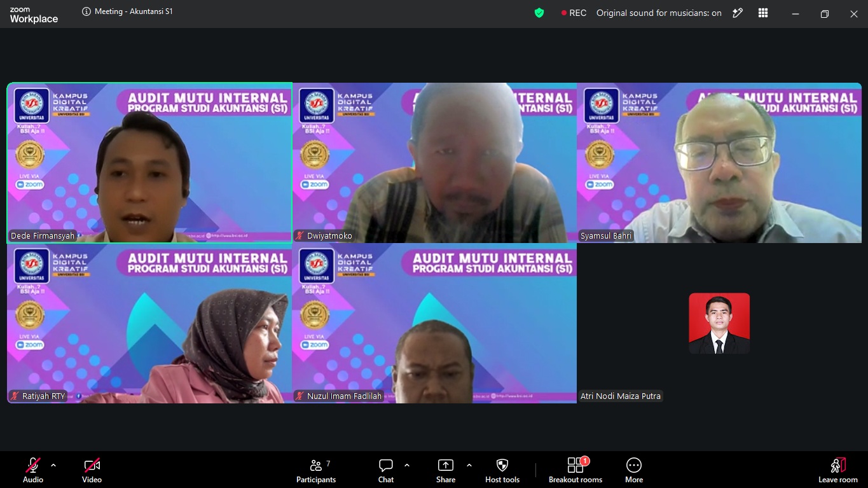Expand chat options chevron
868x488 pixels.
407,465
